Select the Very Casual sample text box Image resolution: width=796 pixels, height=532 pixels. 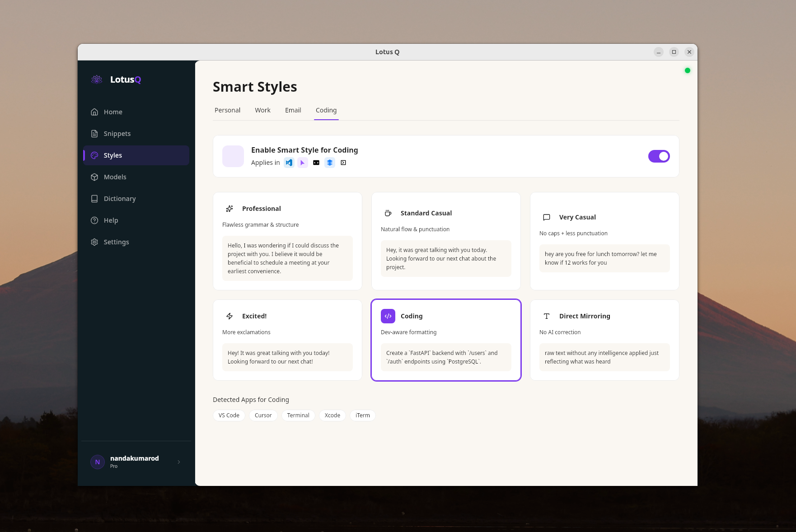(604, 258)
